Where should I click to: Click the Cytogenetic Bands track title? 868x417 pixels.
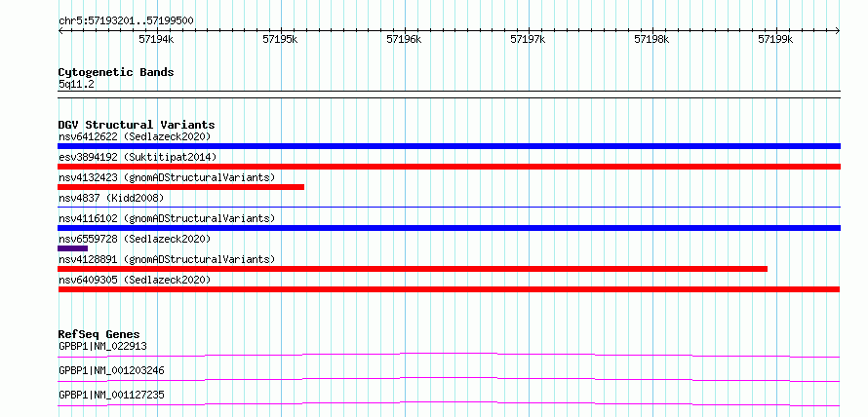point(116,72)
